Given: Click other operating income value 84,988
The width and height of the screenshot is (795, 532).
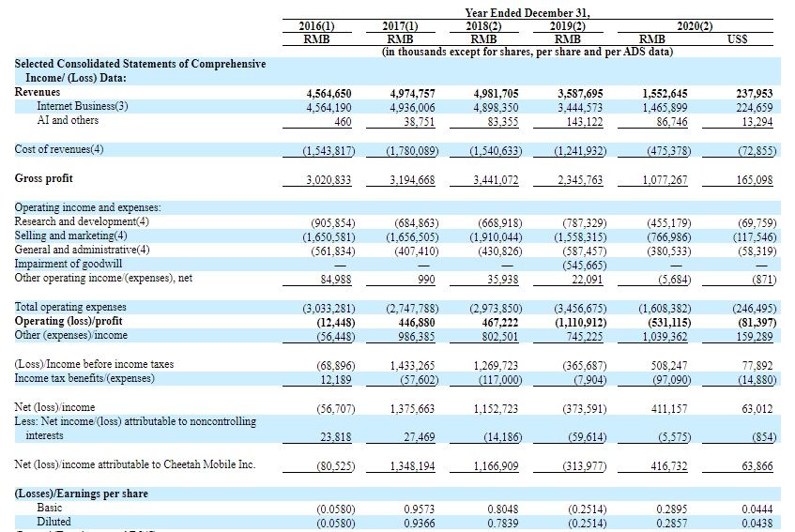Looking at the screenshot, I should click(336, 280).
